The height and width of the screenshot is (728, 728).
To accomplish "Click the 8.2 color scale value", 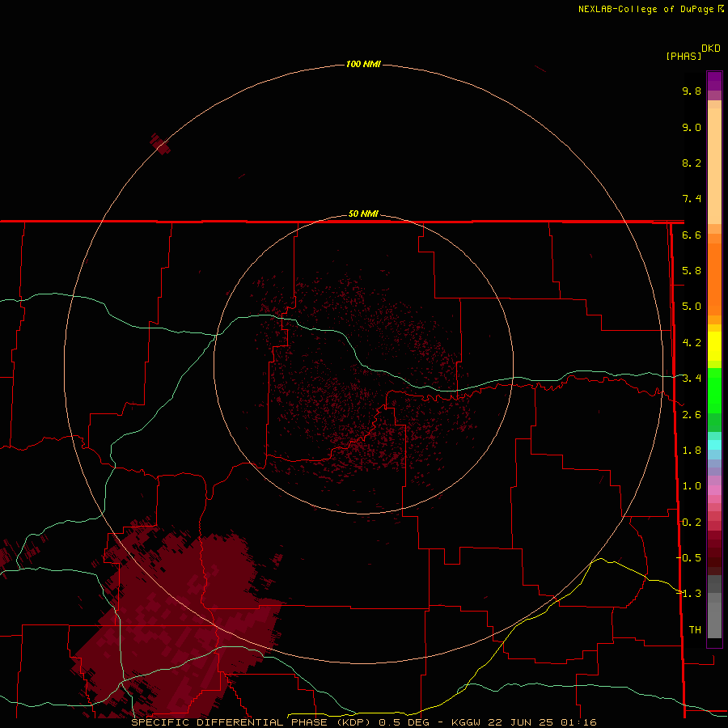I will tap(692, 163).
